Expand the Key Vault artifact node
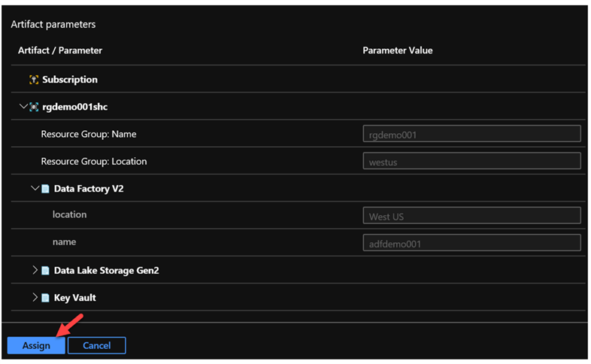The height and width of the screenshot is (364, 591). coord(35,298)
